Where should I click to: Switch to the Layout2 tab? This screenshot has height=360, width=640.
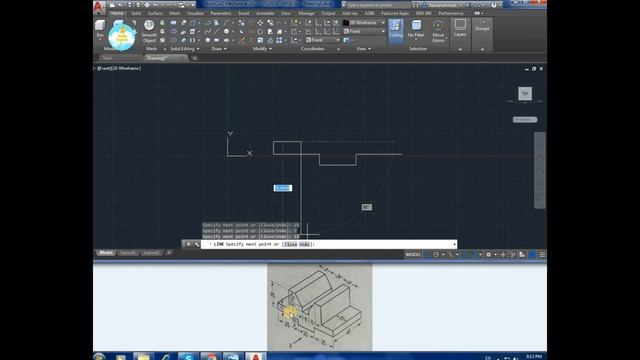tap(151, 253)
